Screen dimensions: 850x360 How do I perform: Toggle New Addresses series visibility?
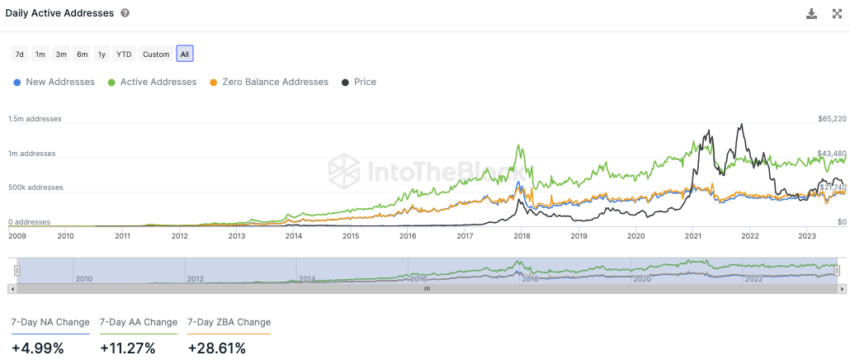click(54, 82)
